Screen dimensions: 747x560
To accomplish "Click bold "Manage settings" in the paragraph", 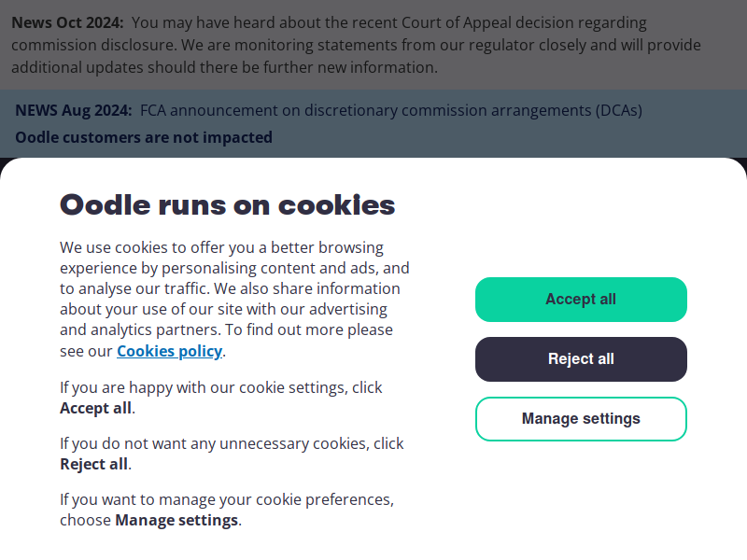I will pos(176,521).
